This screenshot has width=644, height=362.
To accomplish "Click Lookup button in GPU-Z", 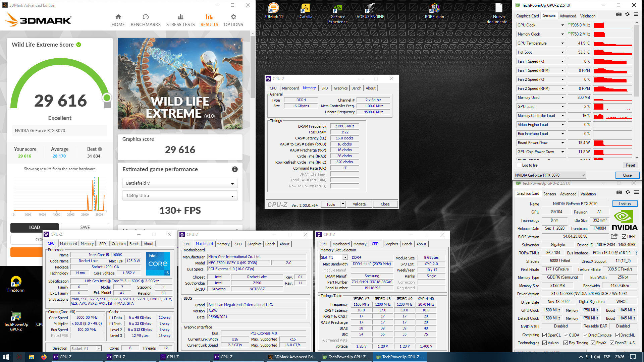I will point(625,204).
